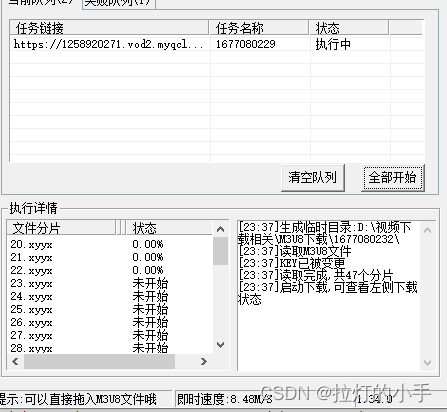The width and height of the screenshot is (447, 412).
Task: Click the 清空队列 button
Action: [x=312, y=177]
